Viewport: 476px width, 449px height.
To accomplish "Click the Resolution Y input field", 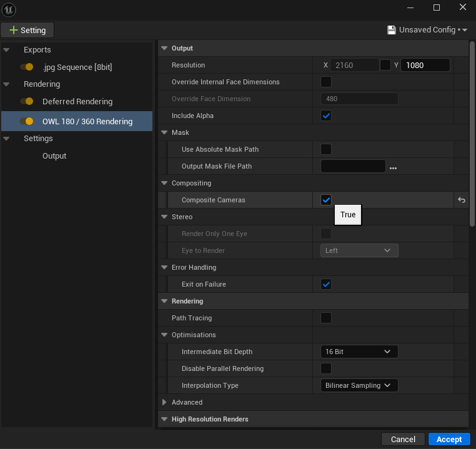I will coord(425,65).
